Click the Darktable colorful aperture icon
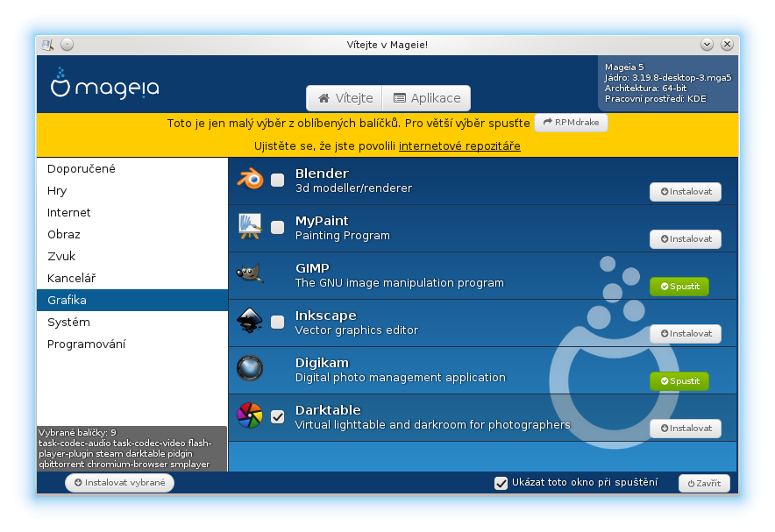The width and height of the screenshot is (775, 532). click(x=250, y=416)
